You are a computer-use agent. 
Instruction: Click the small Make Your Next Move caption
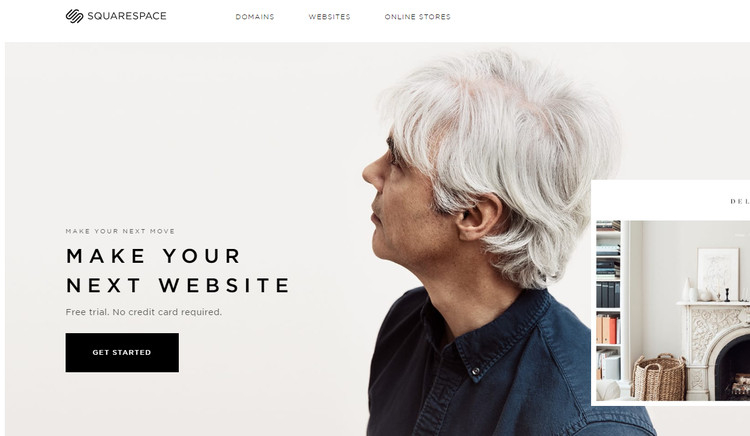121,231
